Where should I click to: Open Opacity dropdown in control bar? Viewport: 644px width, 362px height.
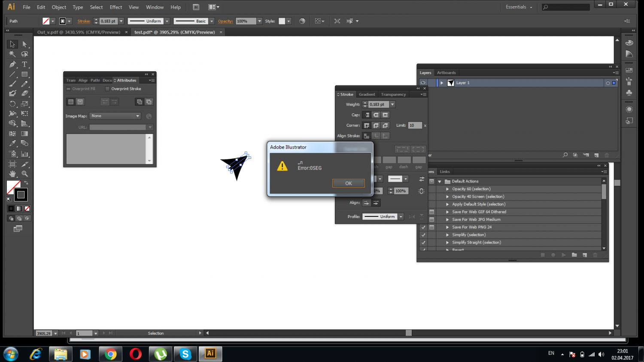(x=259, y=21)
